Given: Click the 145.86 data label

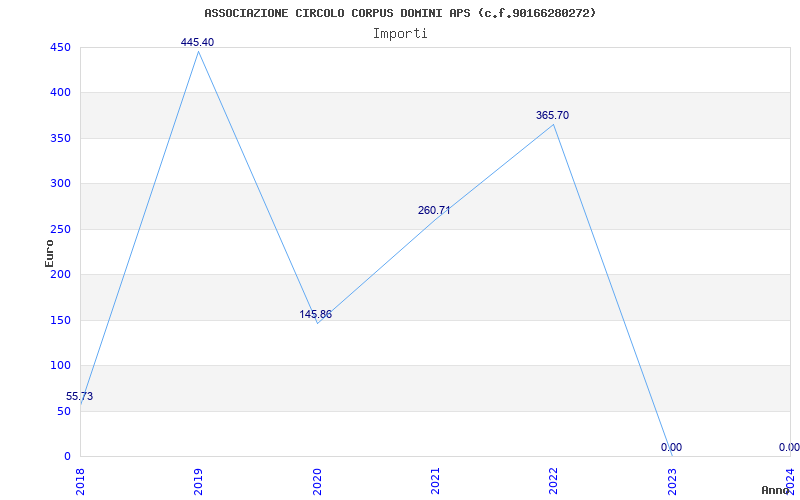Looking at the screenshot, I should [315, 314].
